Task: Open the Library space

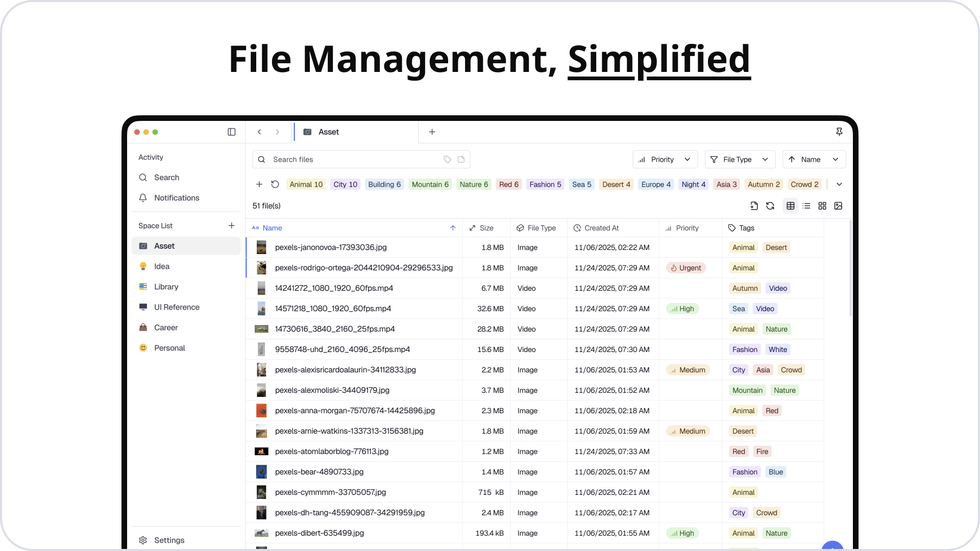Action: coord(166,286)
